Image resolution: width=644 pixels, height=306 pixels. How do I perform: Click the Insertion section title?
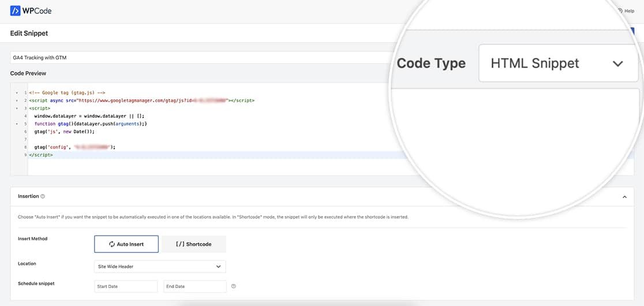click(28, 196)
